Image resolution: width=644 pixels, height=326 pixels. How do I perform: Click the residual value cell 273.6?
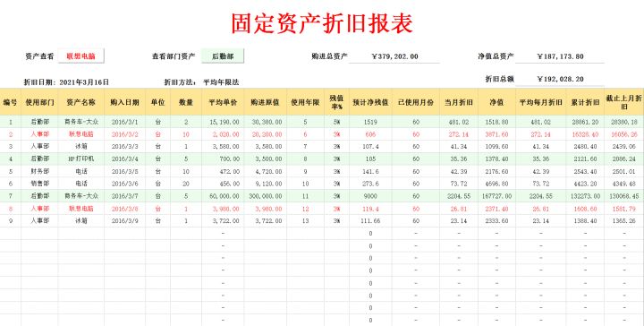pyautogui.click(x=370, y=184)
